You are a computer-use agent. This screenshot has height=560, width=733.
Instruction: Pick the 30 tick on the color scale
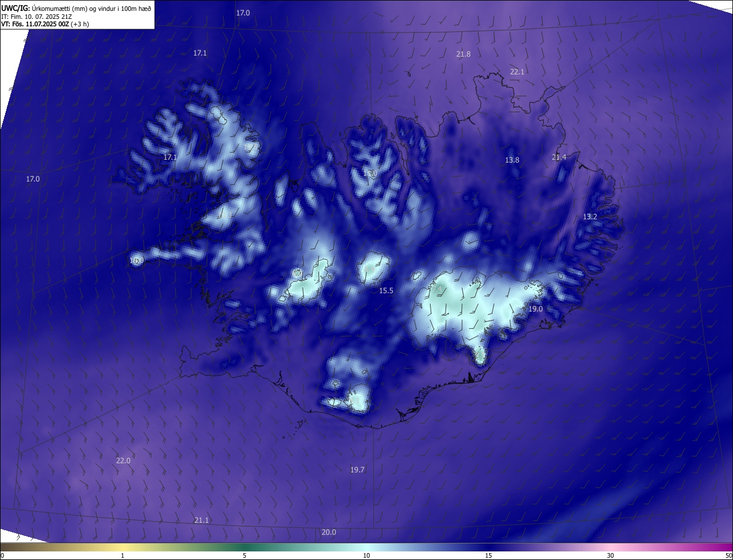pos(610,555)
